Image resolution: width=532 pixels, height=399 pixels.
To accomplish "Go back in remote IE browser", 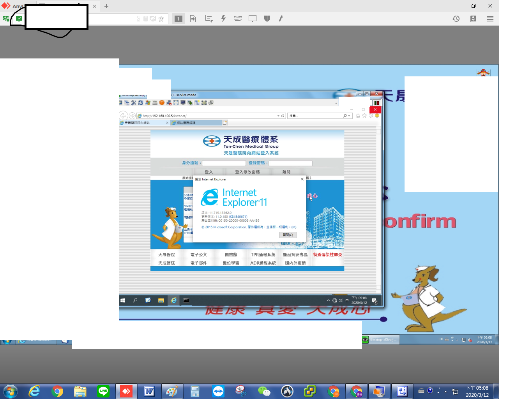I will [124, 116].
